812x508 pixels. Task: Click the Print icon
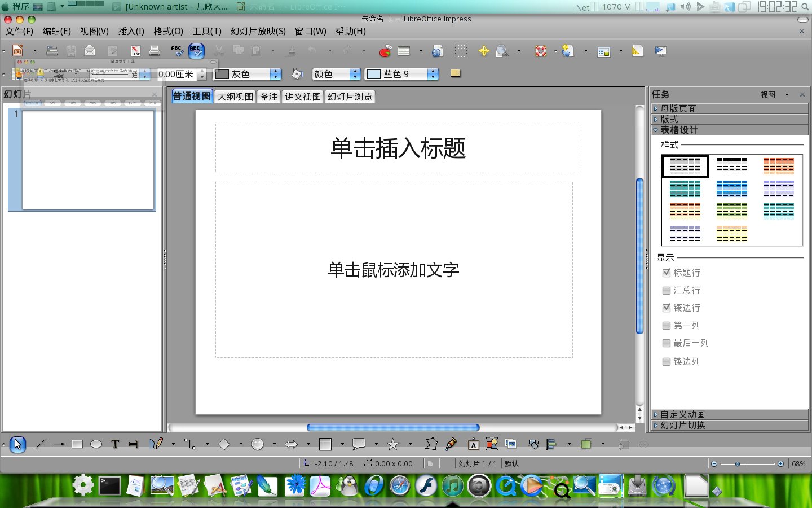click(155, 51)
